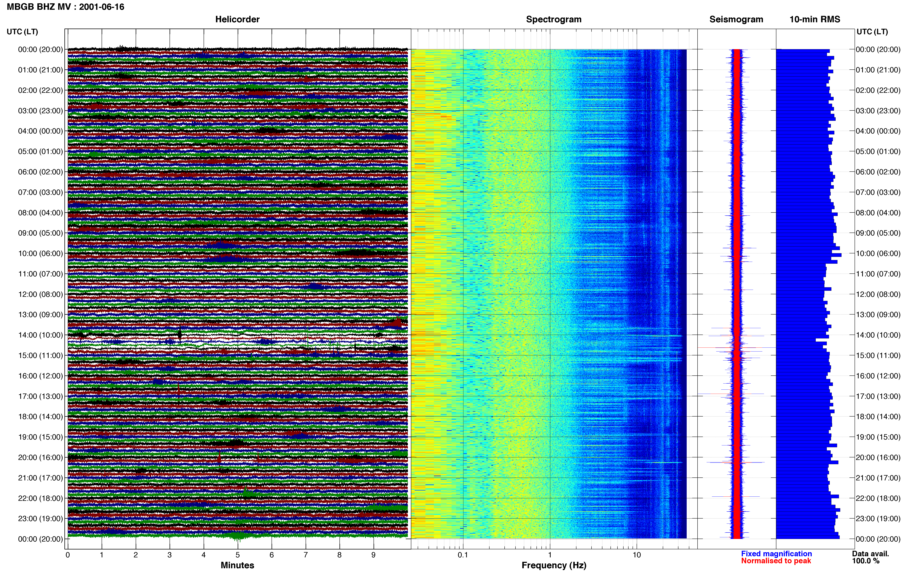Click the 'Minutes' x-axis label
This screenshot has height=578, width=924.
(x=237, y=565)
